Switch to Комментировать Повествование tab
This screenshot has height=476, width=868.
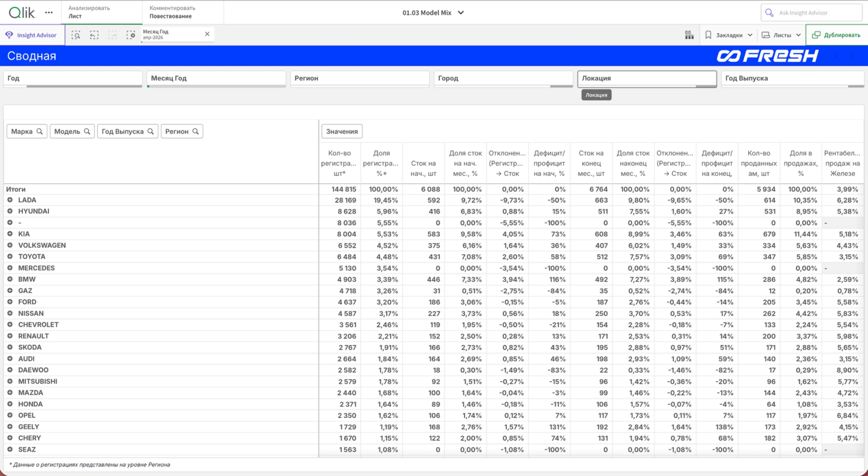click(183, 12)
